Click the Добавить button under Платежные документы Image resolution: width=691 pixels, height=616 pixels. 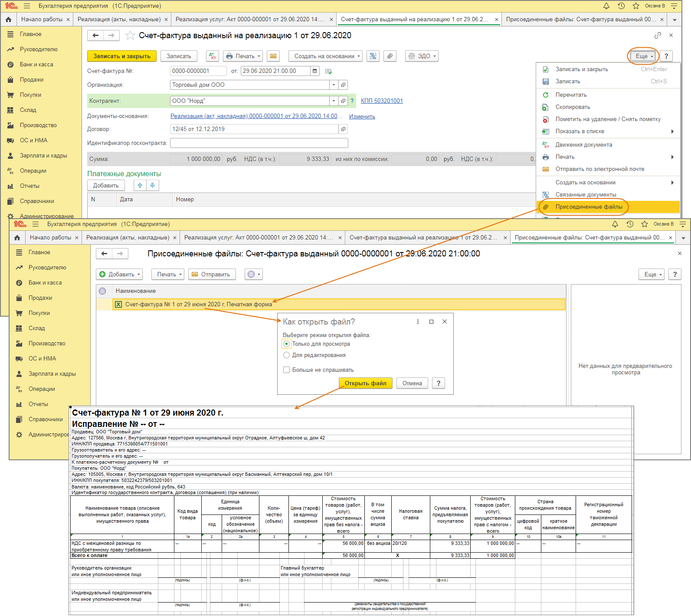coord(106,185)
